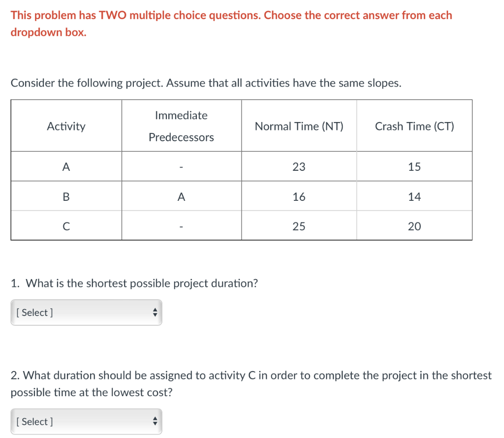Click the down arrow on first Select box

(x=155, y=315)
